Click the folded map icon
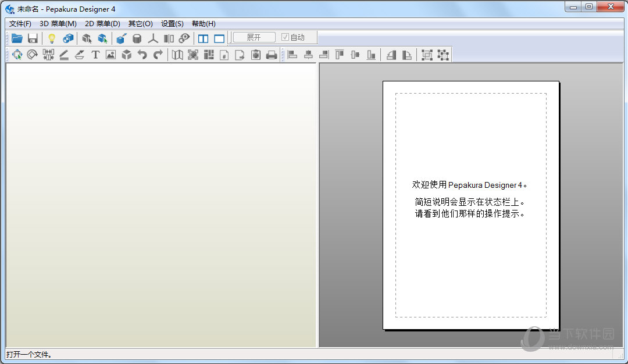This screenshot has width=628, height=364. click(177, 55)
